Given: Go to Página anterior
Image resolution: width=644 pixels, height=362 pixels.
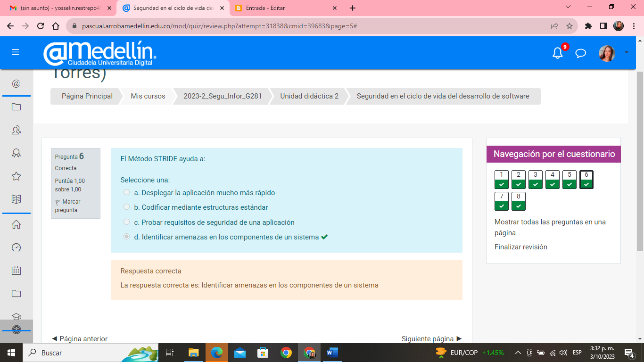Looking at the screenshot, I should (x=79, y=339).
